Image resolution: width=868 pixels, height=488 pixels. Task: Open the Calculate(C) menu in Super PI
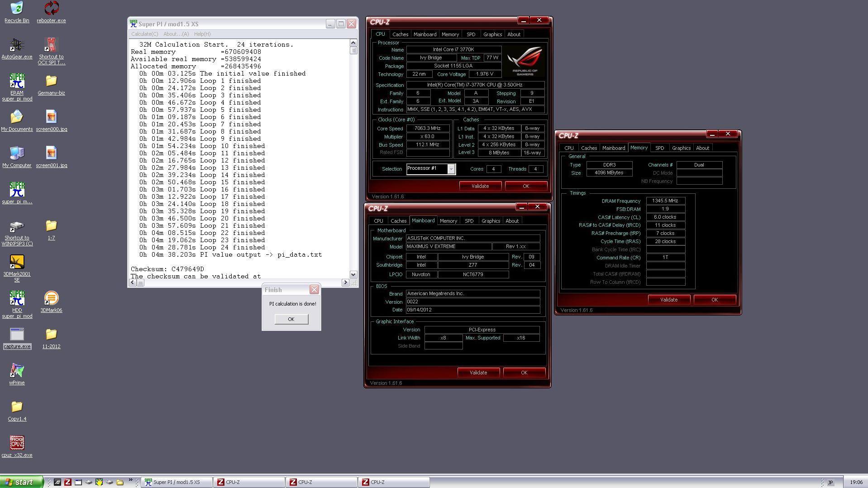tap(144, 34)
